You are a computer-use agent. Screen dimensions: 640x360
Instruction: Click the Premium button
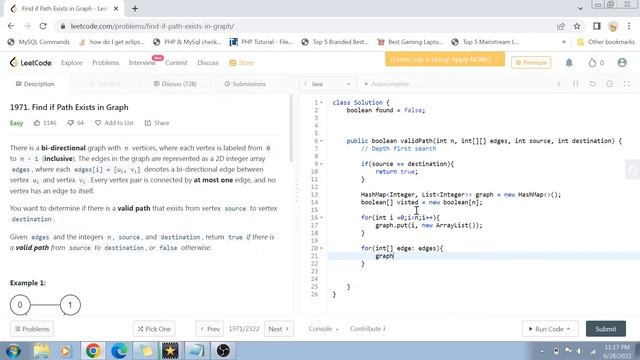pyautogui.click(x=531, y=62)
